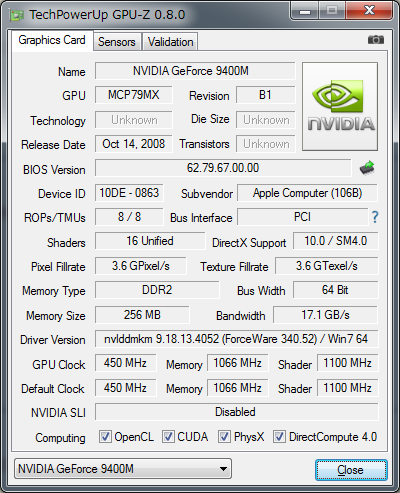Image resolution: width=400 pixels, height=493 pixels.
Task: Toggle the OpenCL checkbox
Action: [x=105, y=436]
